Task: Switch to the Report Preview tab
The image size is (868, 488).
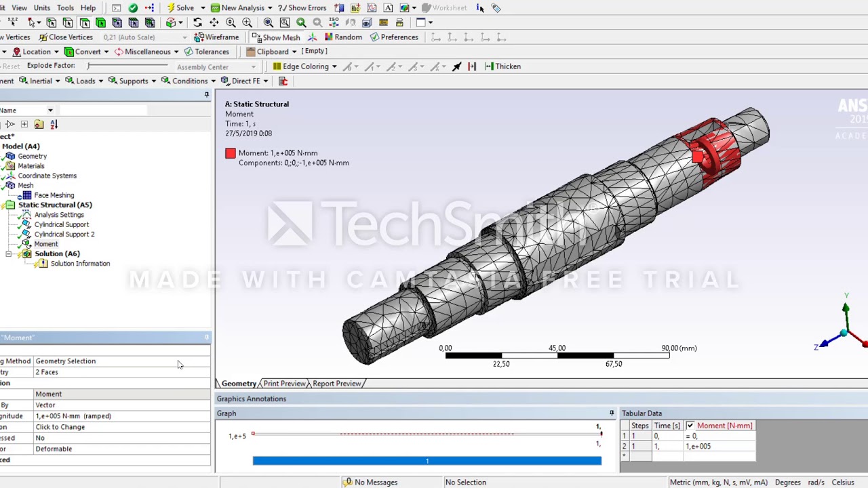Action: (x=337, y=384)
